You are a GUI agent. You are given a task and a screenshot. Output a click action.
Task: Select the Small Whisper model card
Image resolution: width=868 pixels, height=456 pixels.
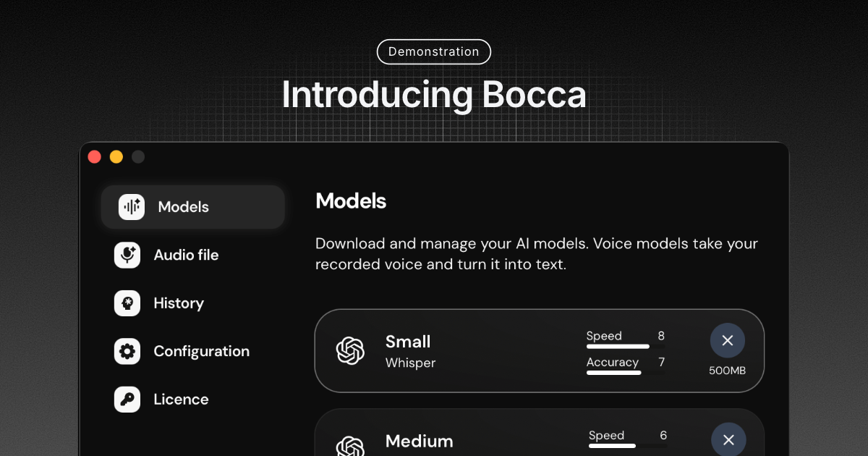click(540, 351)
